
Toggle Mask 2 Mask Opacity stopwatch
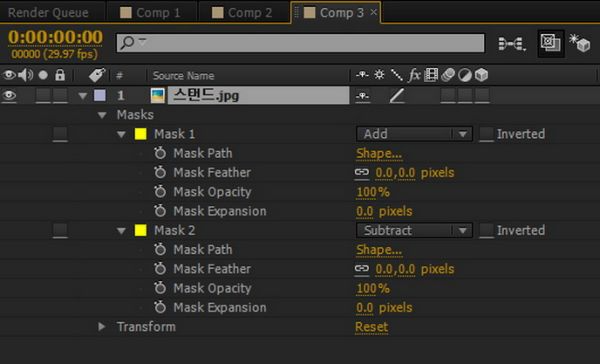pyautogui.click(x=160, y=288)
